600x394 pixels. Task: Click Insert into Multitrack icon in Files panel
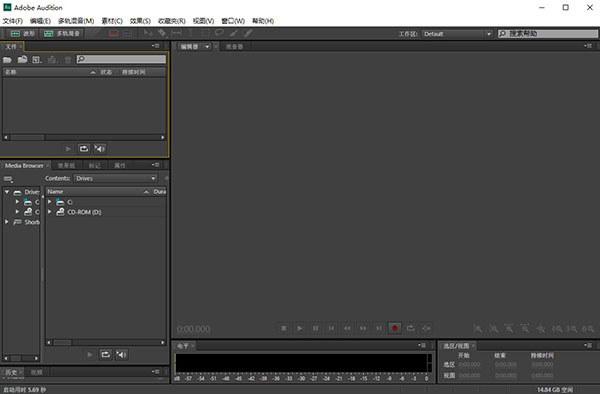tap(52, 60)
